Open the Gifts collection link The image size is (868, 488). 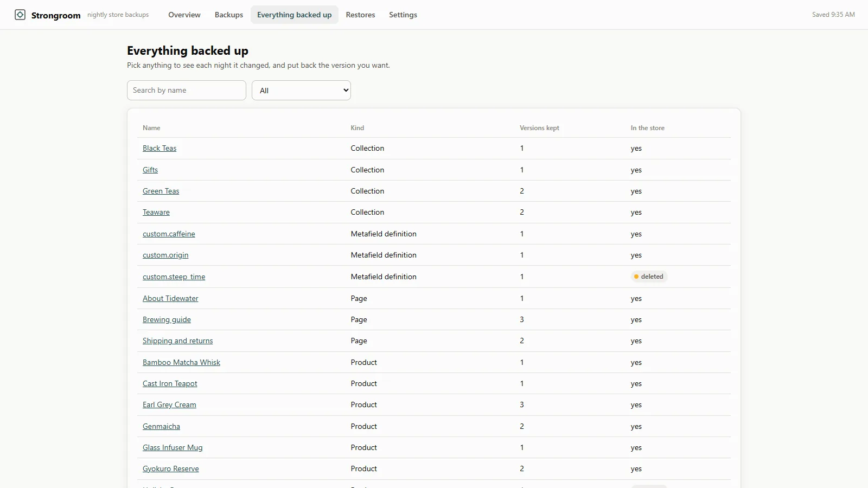click(x=150, y=170)
